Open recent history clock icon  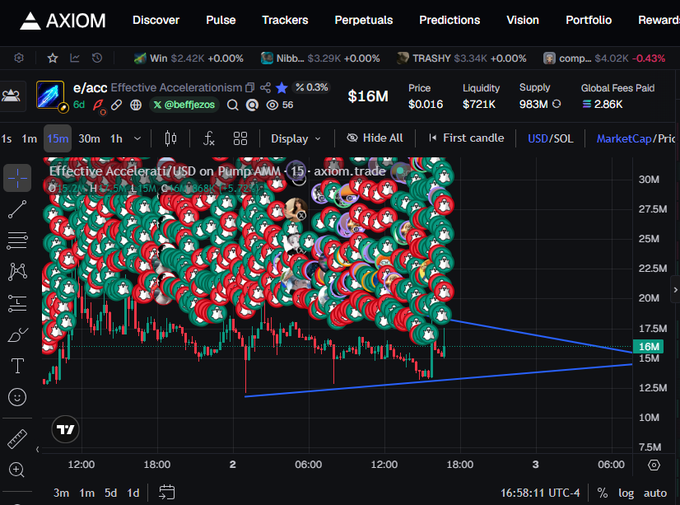click(x=97, y=58)
